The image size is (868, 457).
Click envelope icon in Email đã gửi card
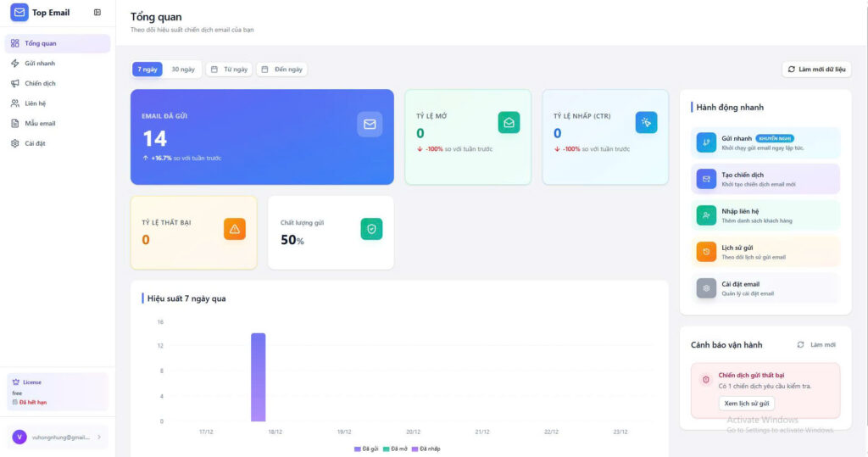[x=370, y=124]
